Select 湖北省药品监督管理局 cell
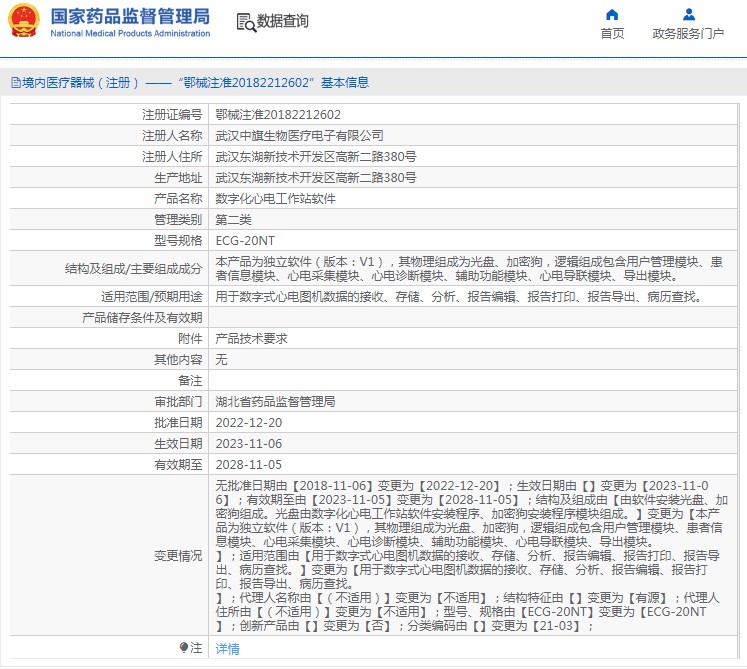The height and width of the screenshot is (669, 747). (x=275, y=402)
